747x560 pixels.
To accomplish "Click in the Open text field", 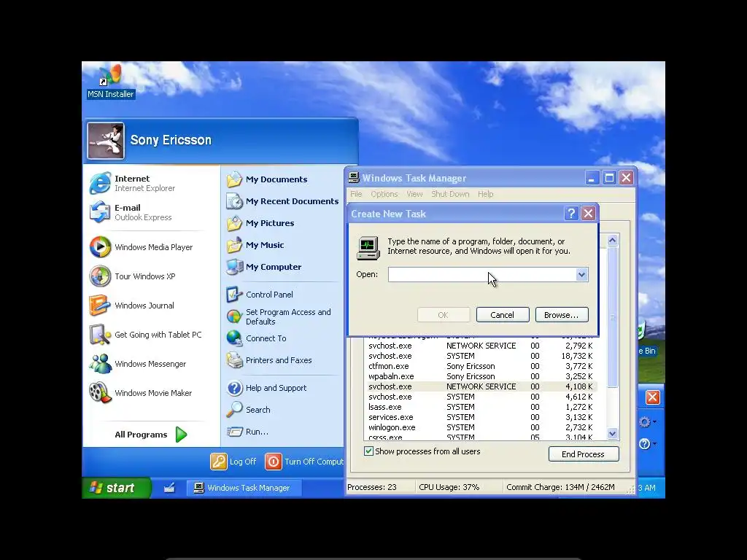I will point(482,274).
